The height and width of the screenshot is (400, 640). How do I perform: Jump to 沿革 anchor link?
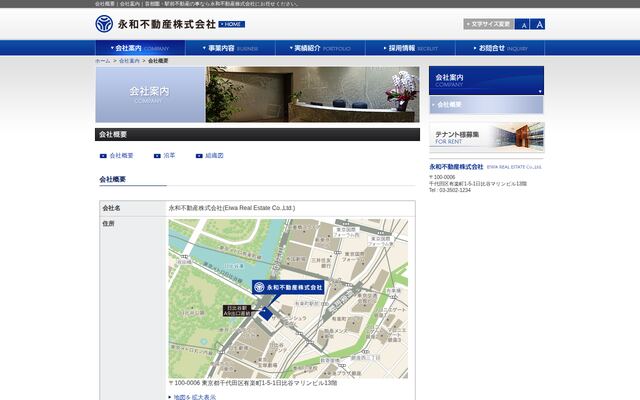pyautogui.click(x=169, y=156)
